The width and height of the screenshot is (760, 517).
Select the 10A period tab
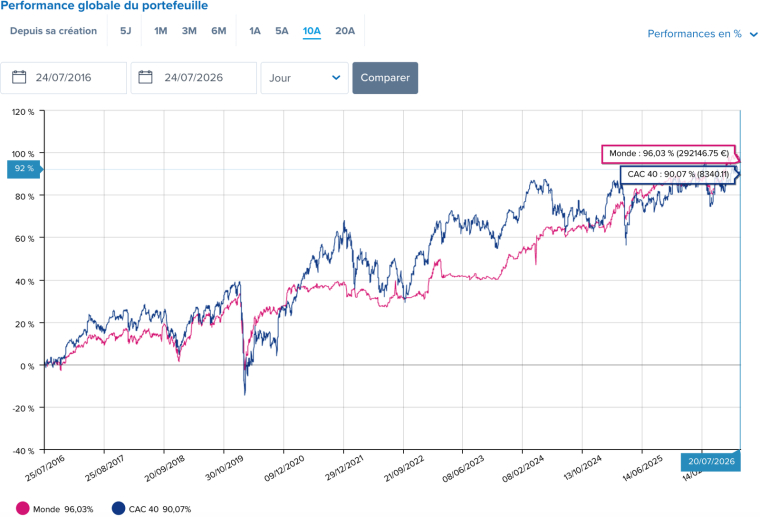coord(312,31)
